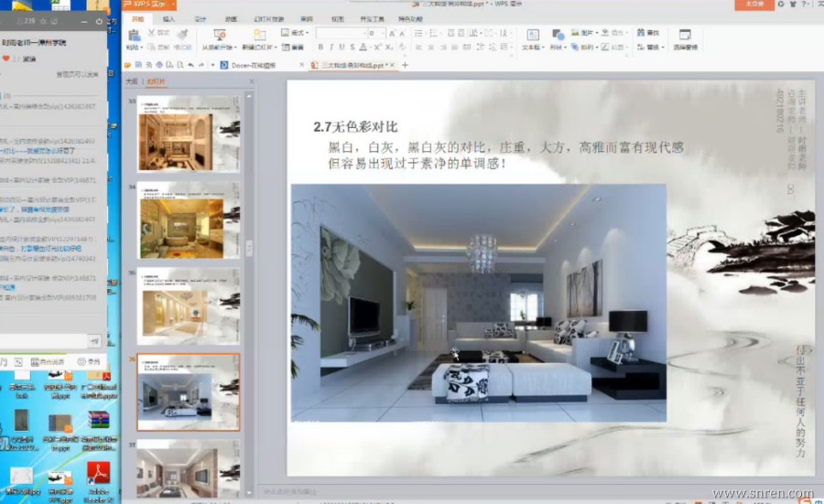Toggle Bold formatting
The width and height of the screenshot is (824, 504).
point(320,48)
